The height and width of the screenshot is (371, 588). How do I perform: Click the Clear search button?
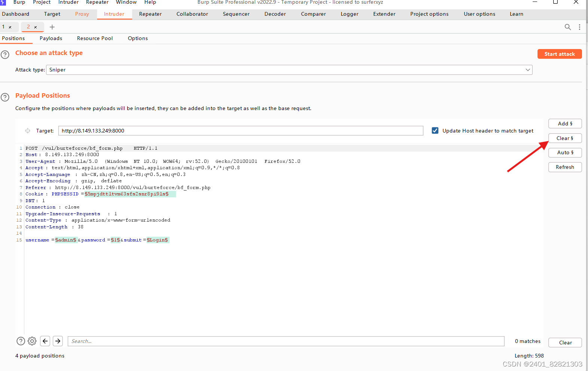pos(565,343)
